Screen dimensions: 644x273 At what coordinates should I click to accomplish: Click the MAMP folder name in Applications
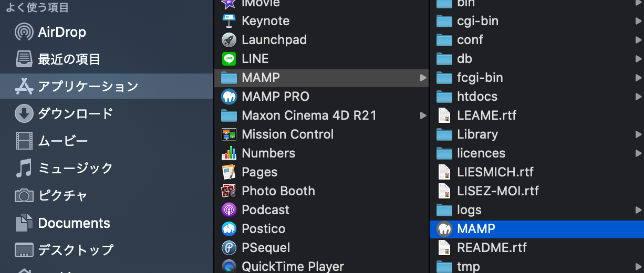click(x=261, y=78)
